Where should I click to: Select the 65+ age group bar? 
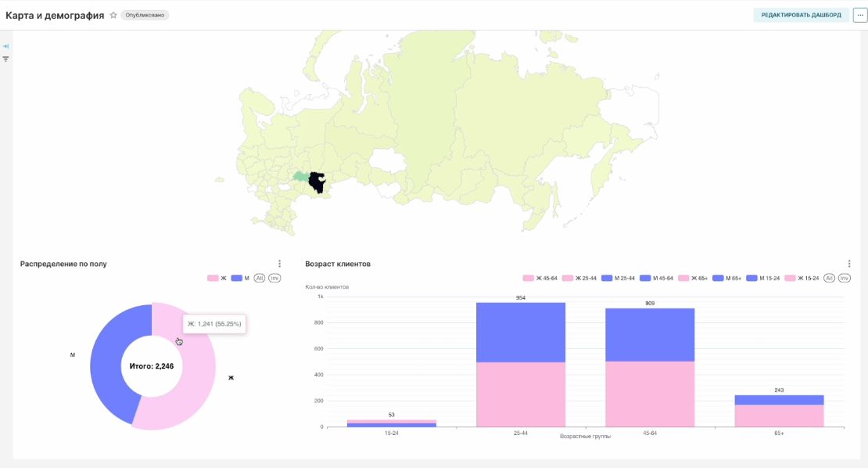779,411
